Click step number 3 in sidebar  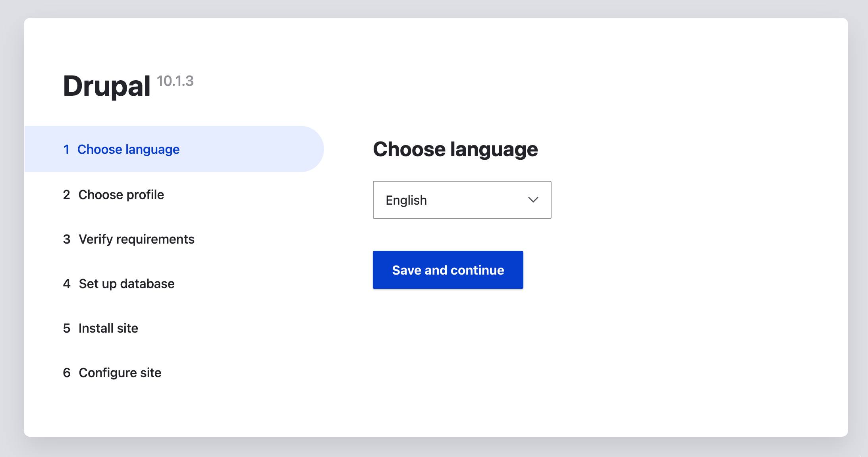click(x=66, y=239)
